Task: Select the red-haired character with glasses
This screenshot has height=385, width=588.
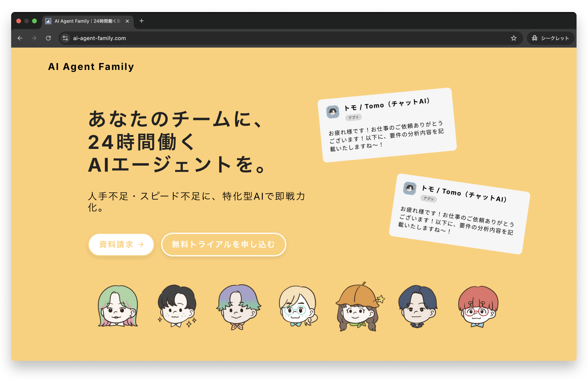Action: point(478,307)
